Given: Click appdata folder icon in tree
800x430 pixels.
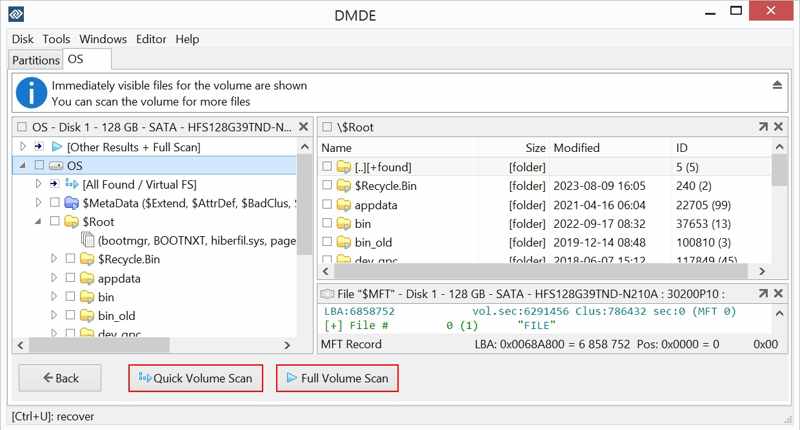Looking at the screenshot, I should (x=87, y=278).
